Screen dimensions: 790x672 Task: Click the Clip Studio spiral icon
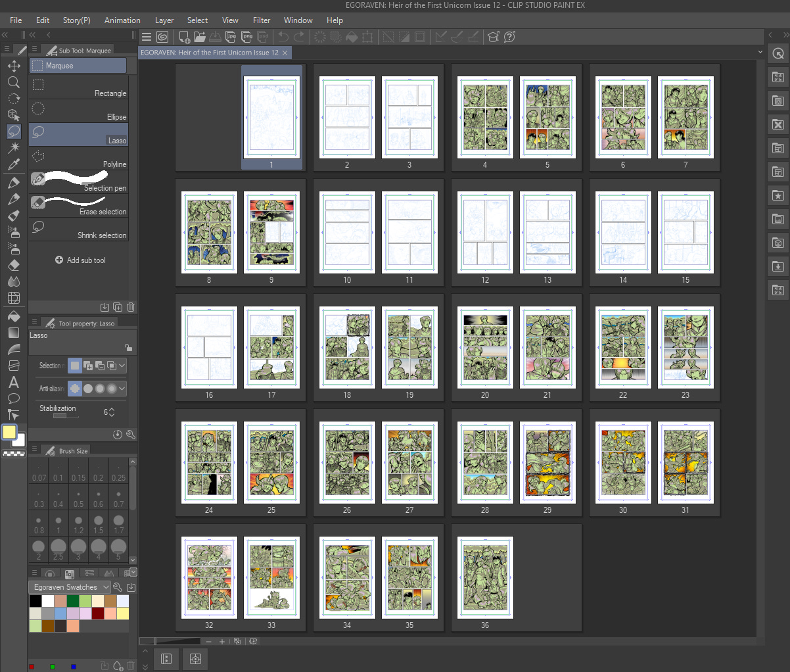tap(162, 37)
